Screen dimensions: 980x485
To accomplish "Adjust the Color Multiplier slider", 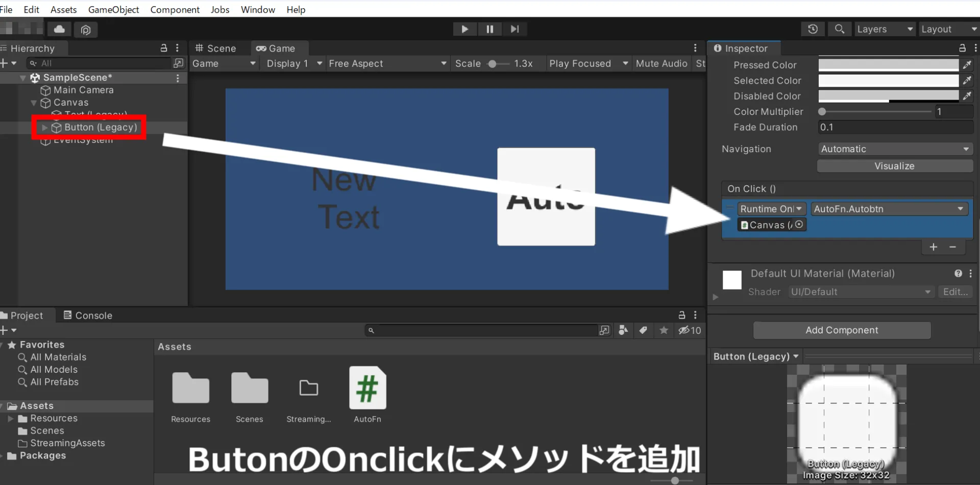I will (876, 111).
